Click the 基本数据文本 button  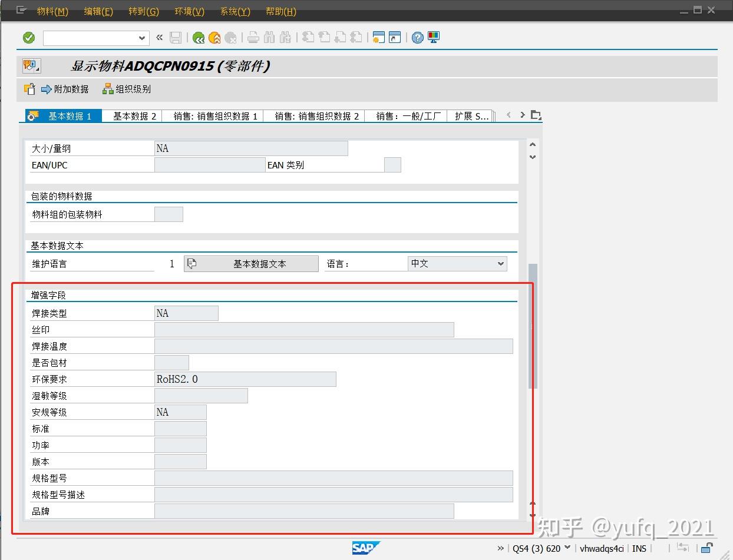pyautogui.click(x=251, y=264)
